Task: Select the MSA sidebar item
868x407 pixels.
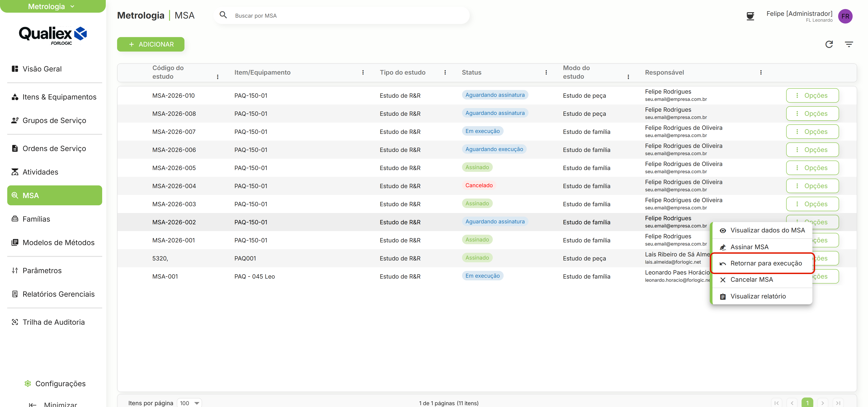Action: (x=54, y=195)
